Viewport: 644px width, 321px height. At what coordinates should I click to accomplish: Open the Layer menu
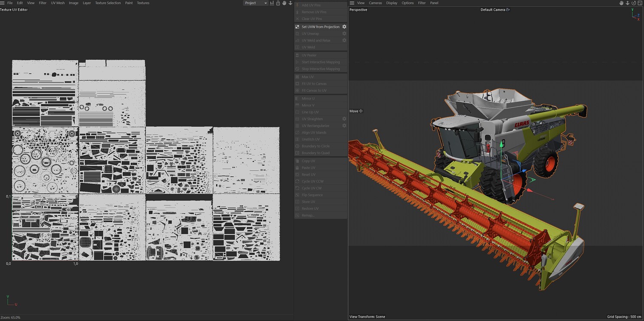click(87, 3)
